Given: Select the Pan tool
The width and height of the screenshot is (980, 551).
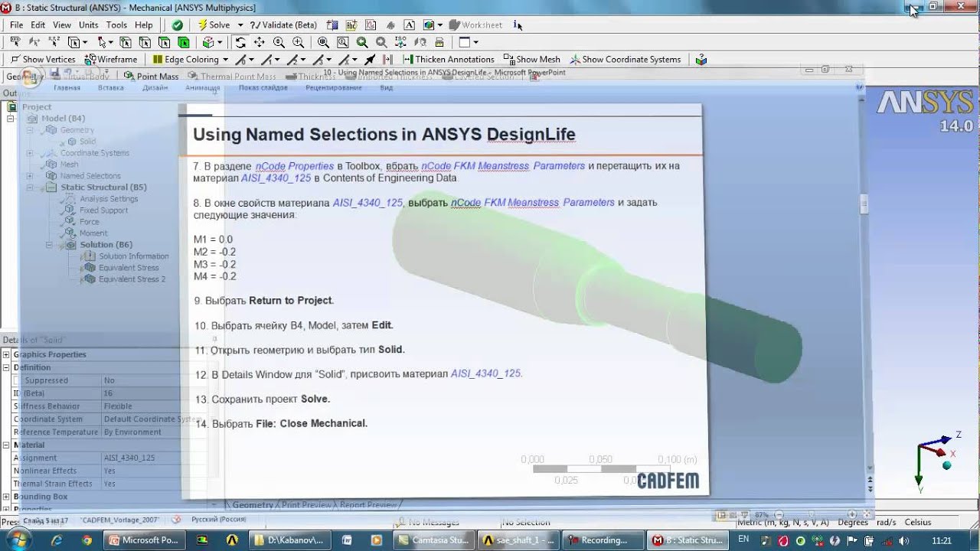Looking at the screenshot, I should (x=260, y=42).
